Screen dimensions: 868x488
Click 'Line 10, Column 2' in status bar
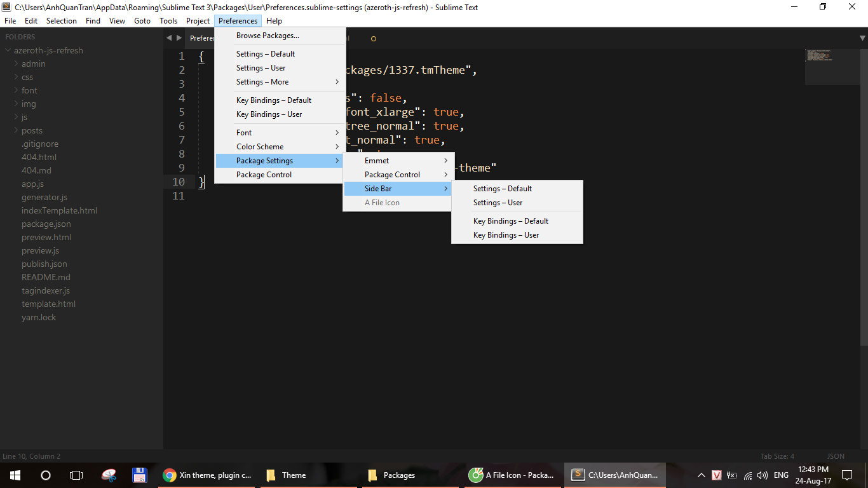[x=32, y=456]
